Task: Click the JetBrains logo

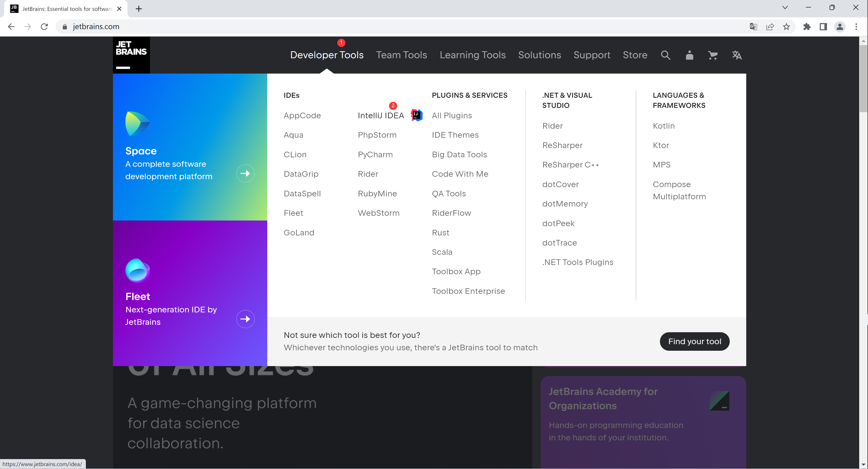Action: click(x=131, y=55)
